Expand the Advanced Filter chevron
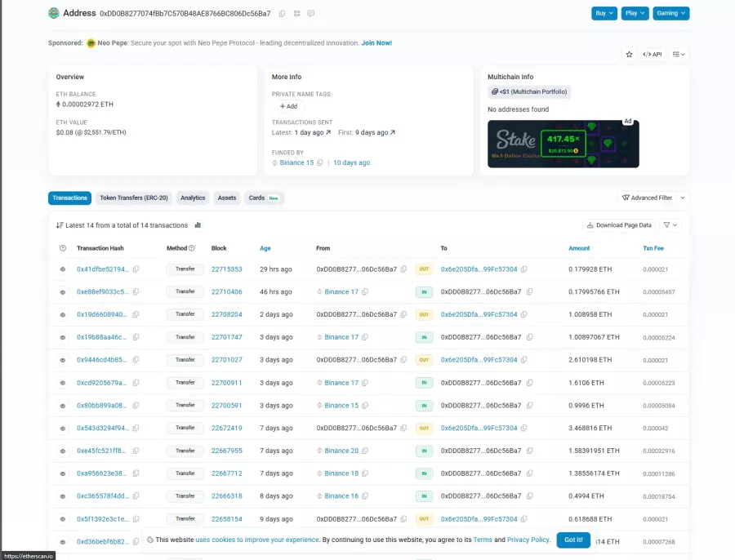Screen dimensions: 735x560 tap(683, 198)
